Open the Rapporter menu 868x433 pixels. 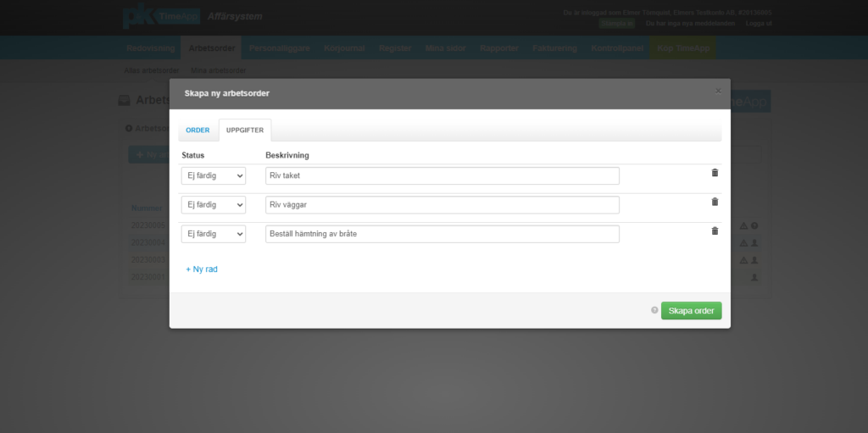coord(498,48)
